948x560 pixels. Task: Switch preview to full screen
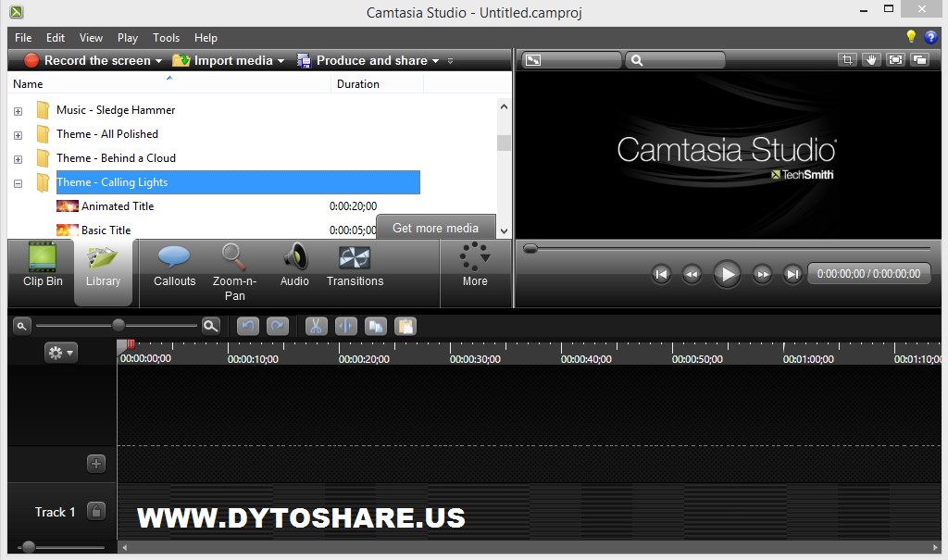point(895,60)
